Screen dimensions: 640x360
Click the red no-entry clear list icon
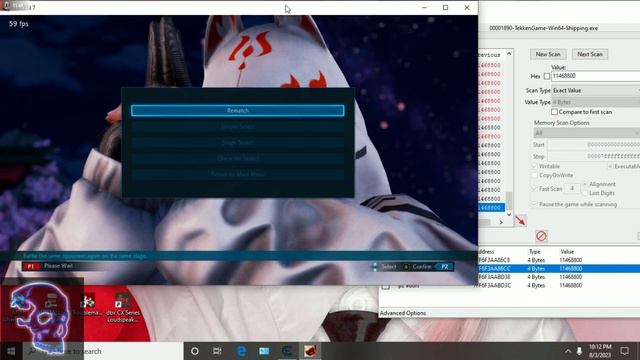[x=541, y=236]
